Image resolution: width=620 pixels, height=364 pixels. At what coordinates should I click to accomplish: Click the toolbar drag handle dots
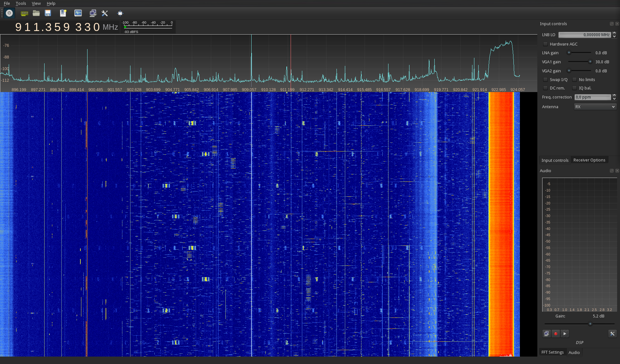[x=2, y=13]
